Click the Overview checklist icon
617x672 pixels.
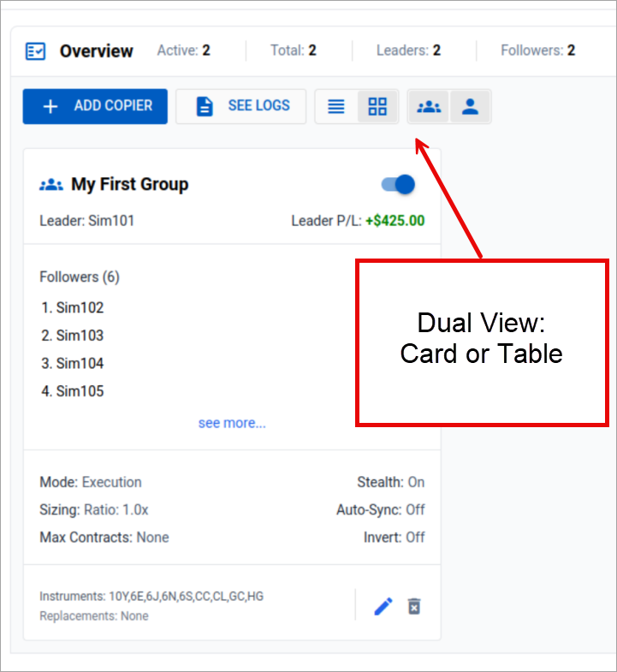[x=36, y=51]
